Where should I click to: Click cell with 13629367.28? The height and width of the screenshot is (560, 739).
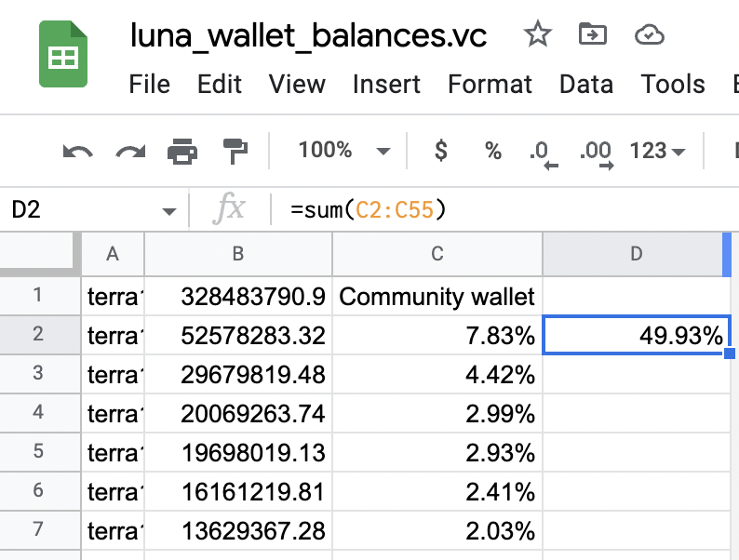[x=238, y=530]
